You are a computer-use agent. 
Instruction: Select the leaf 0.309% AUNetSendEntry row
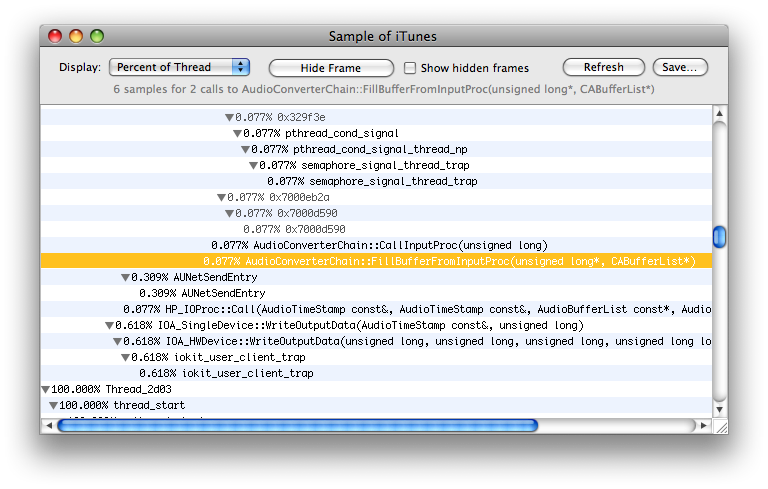pos(376,293)
